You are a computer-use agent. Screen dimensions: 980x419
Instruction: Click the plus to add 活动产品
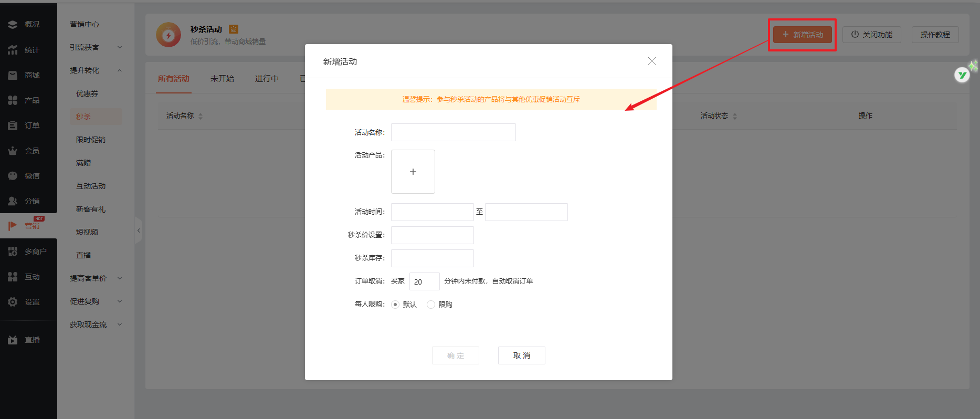pos(413,172)
